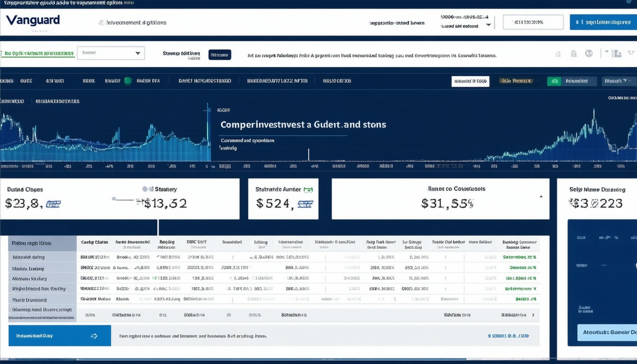The image size is (637, 364).
Task: Click the share icon left of the lock
Action: click(558, 54)
